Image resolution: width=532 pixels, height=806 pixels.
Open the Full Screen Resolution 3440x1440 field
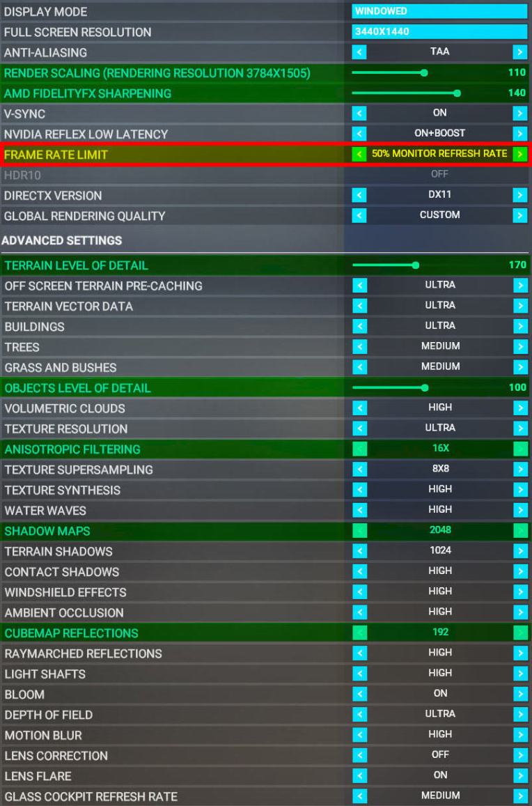[439, 31]
